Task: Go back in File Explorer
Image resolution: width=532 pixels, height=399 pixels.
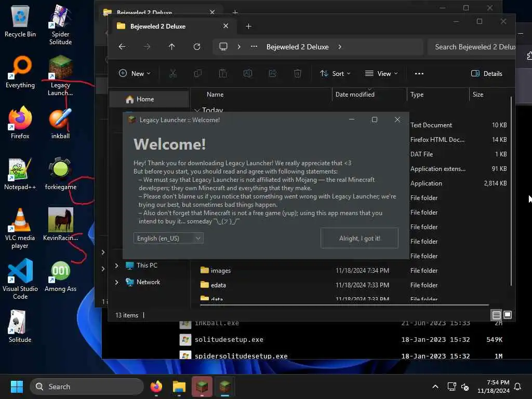Action: [122, 46]
